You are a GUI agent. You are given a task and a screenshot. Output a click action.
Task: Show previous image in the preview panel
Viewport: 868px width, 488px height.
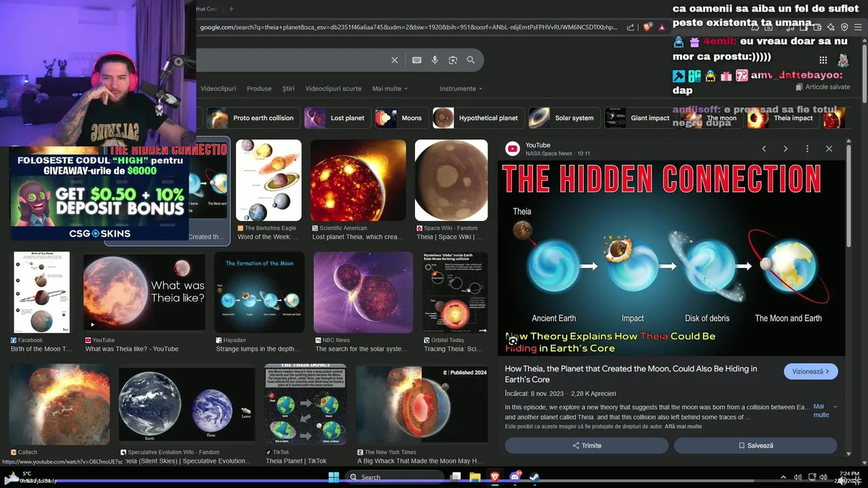pyautogui.click(x=764, y=148)
